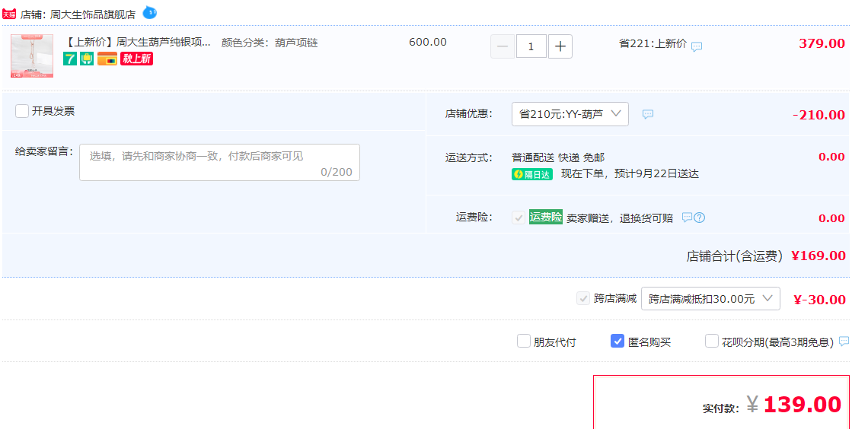The width and height of the screenshot is (868, 429).
Task: Open the 周大生饰品旗舰店 store link
Action: click(92, 14)
